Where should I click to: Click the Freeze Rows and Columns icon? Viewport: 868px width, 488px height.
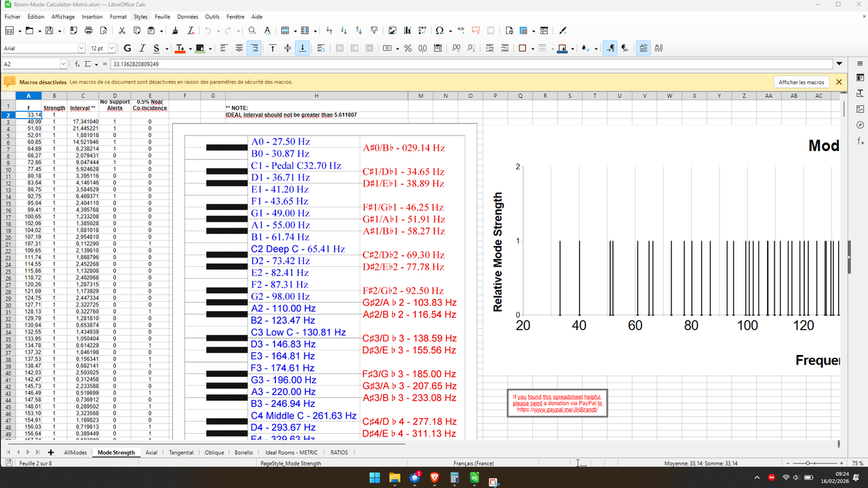(523, 30)
